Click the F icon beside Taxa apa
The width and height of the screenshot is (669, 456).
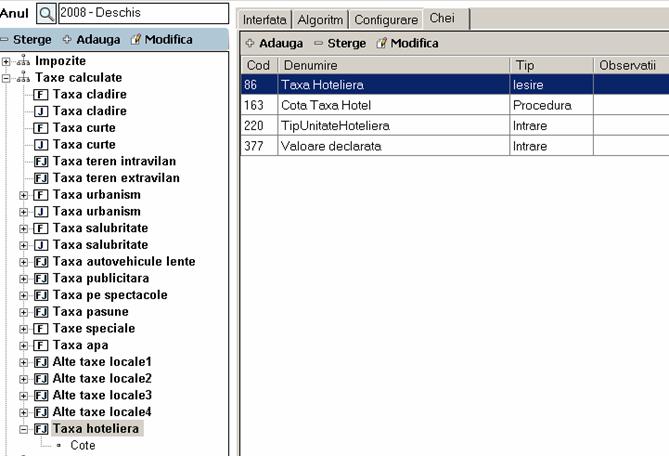41,345
